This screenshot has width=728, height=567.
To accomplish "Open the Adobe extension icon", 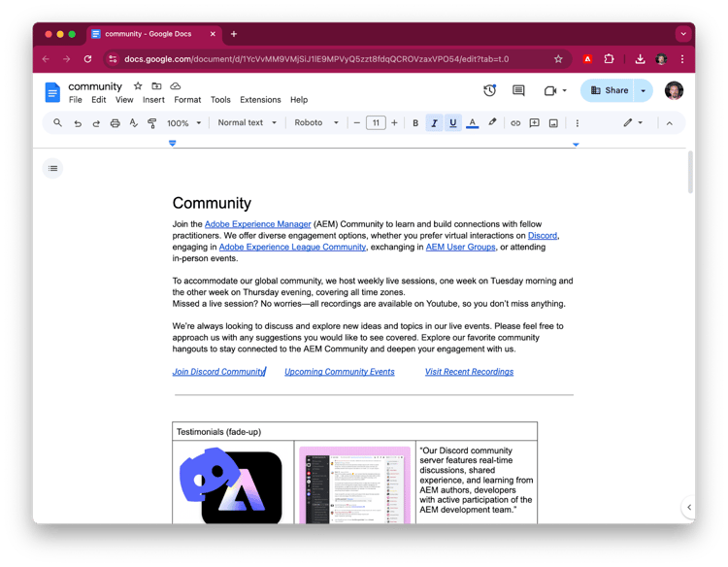I will coord(588,59).
